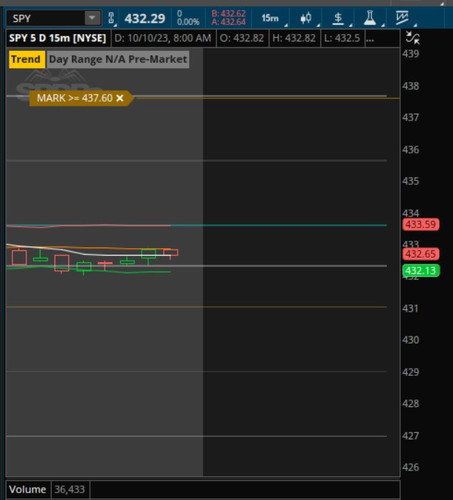Expand the ellipsis for more OHLC values

click(x=370, y=39)
